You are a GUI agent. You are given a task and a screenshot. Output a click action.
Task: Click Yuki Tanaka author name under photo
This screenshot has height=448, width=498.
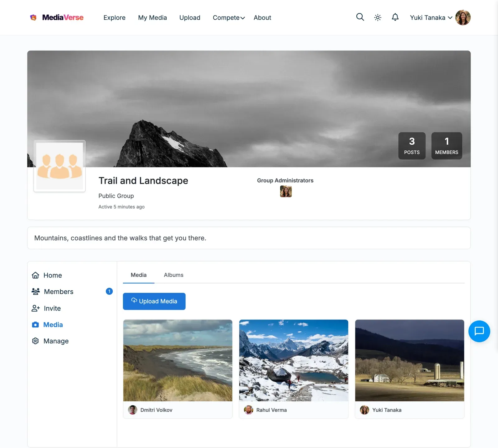[x=387, y=410]
